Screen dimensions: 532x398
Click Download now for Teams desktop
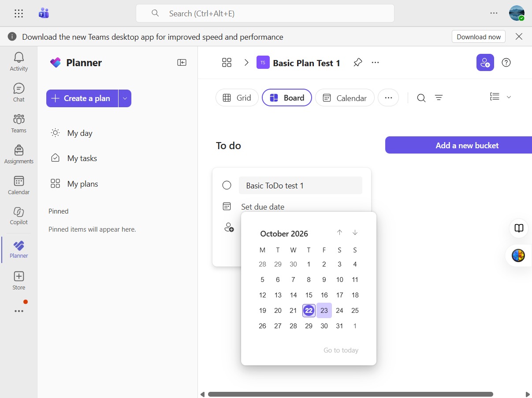coord(479,37)
